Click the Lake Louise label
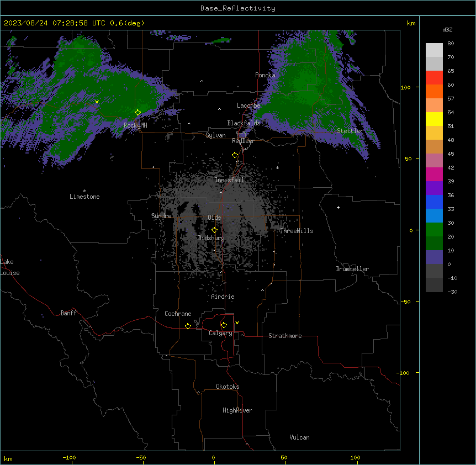This screenshot has width=476, height=465. (x=10, y=267)
